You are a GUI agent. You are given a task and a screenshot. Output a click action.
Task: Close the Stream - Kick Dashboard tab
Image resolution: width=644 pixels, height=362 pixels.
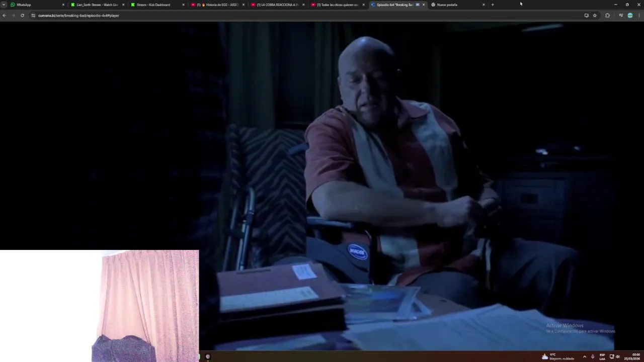tap(183, 5)
